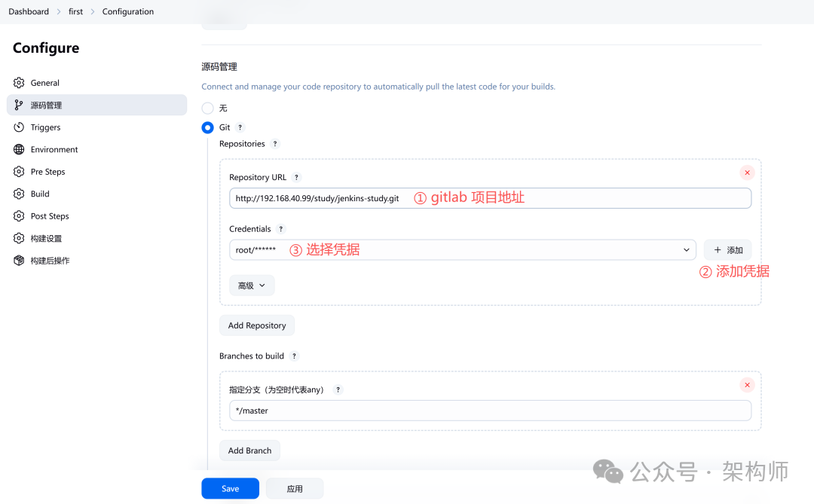Go to Build section
814x504 pixels.
pyautogui.click(x=96, y=194)
